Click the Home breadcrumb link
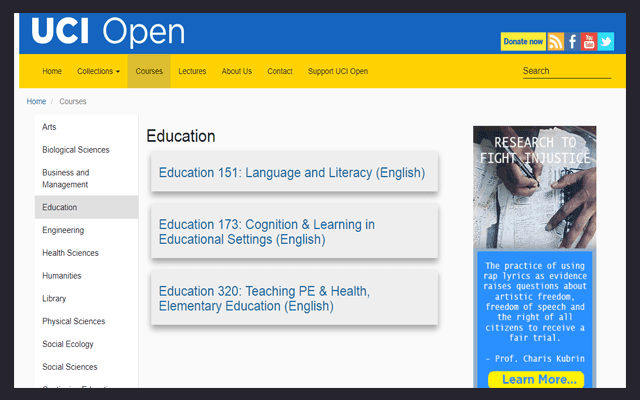The image size is (640, 400). tap(36, 102)
